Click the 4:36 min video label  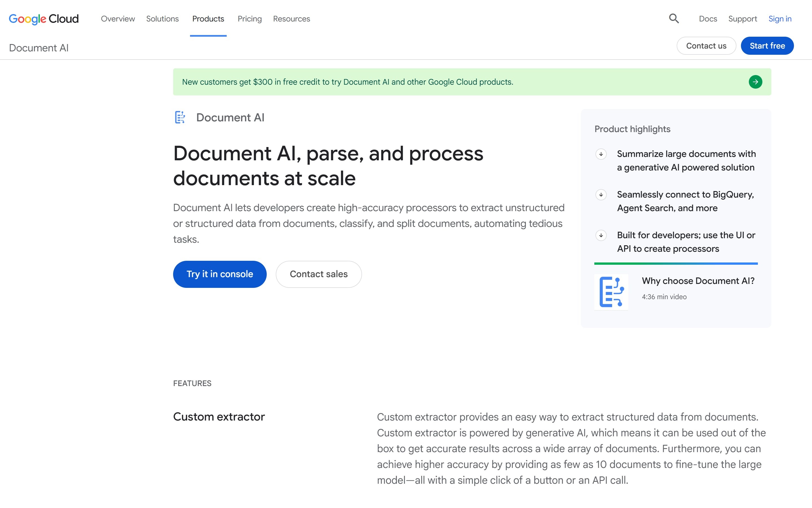pyautogui.click(x=664, y=297)
